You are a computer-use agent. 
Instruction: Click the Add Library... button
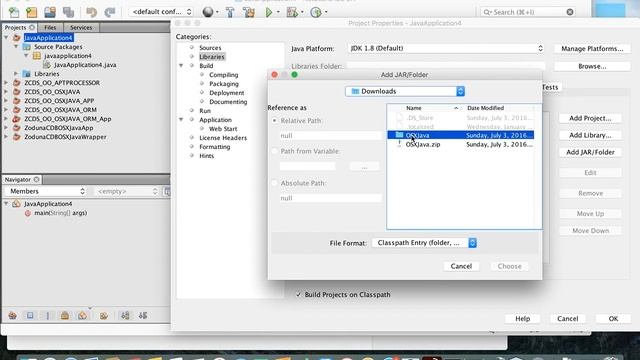click(590, 135)
